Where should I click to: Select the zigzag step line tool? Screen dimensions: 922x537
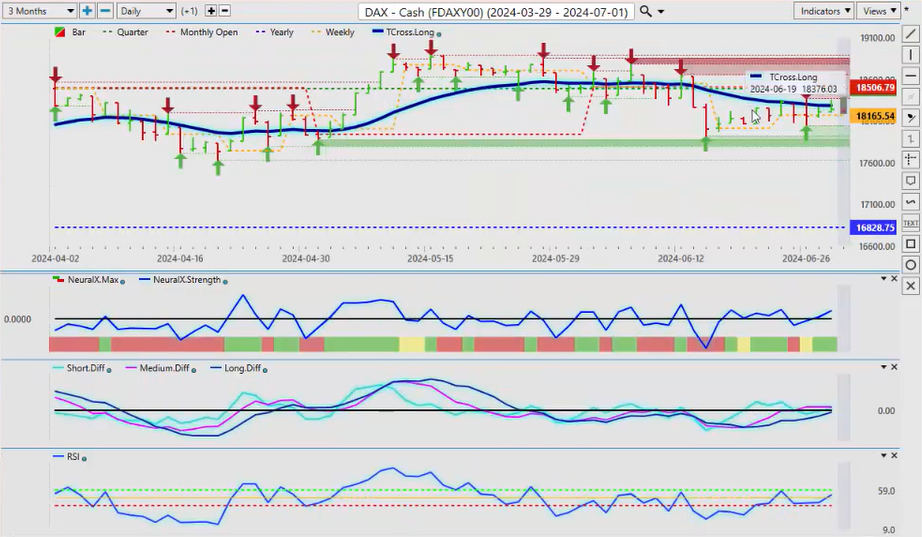pyautogui.click(x=911, y=139)
